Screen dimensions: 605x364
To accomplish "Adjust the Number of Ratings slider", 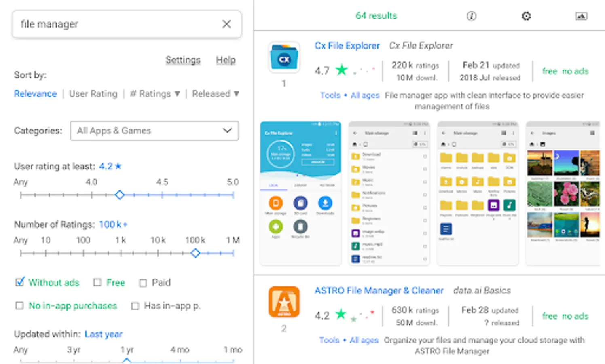I will coord(195,253).
